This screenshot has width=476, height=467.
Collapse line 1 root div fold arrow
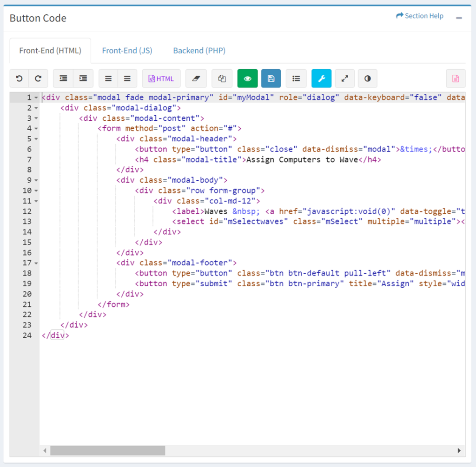click(36, 97)
